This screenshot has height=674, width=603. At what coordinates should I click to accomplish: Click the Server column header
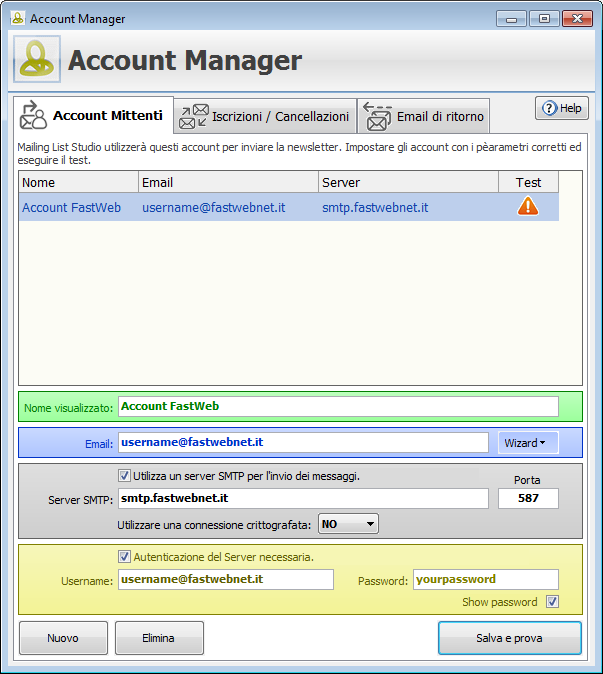(408, 182)
